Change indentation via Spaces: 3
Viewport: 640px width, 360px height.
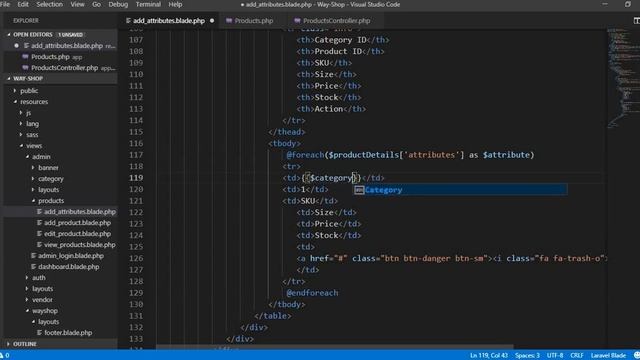tap(527, 356)
